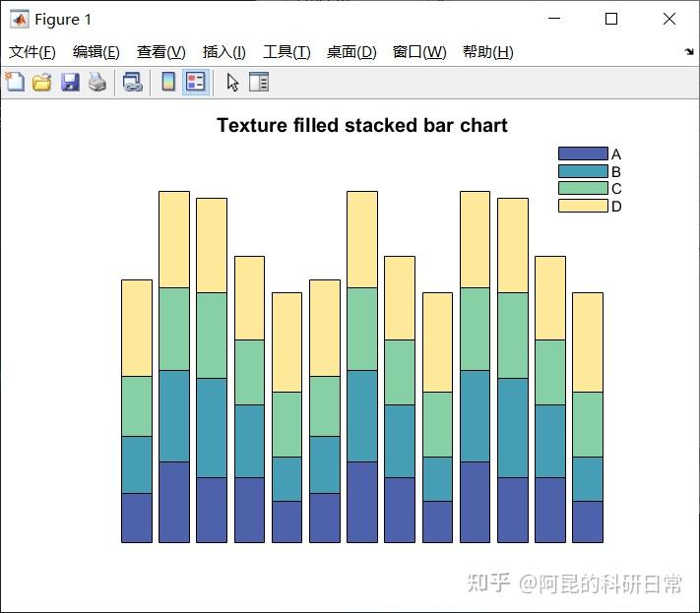This screenshot has height=613, width=700.
Task: Open the 帮助(H) menu
Action: 488,52
